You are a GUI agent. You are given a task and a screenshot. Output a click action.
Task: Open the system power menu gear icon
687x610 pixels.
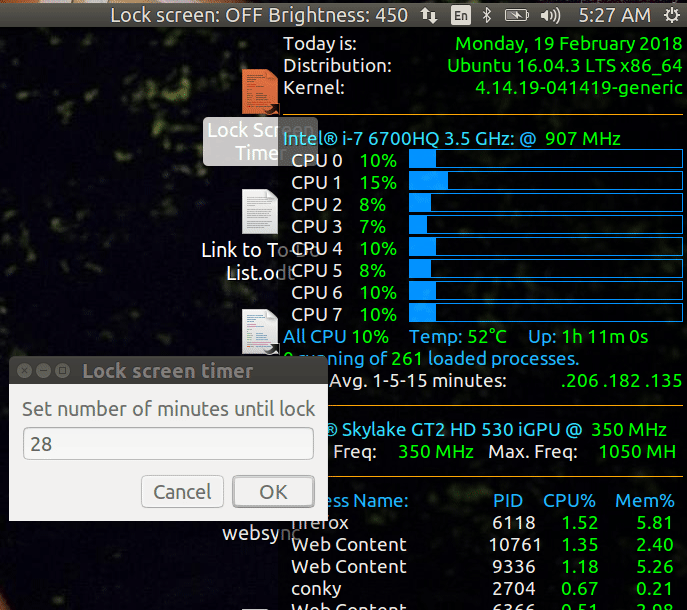[x=672, y=16]
